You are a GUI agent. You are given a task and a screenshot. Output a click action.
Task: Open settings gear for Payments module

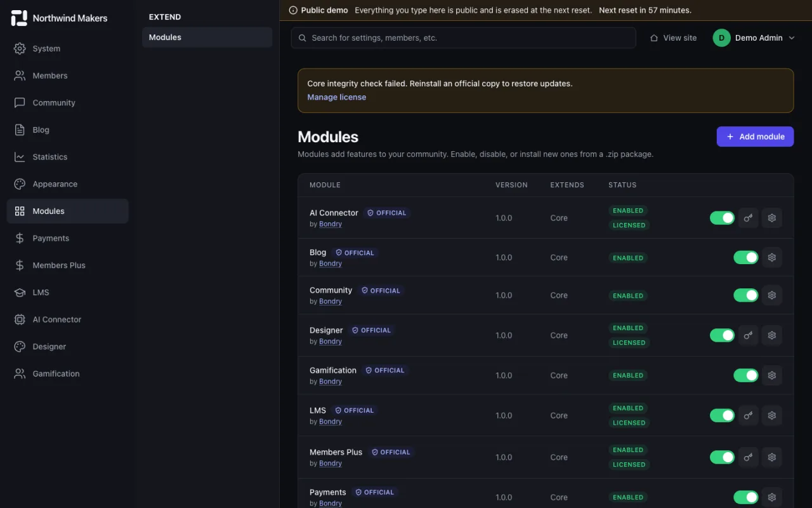(x=772, y=497)
